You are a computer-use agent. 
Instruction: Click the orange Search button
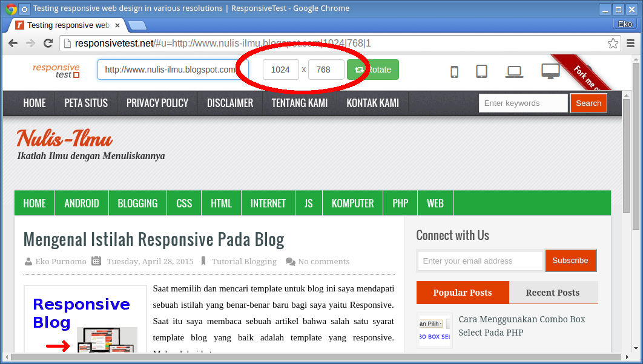click(x=589, y=103)
